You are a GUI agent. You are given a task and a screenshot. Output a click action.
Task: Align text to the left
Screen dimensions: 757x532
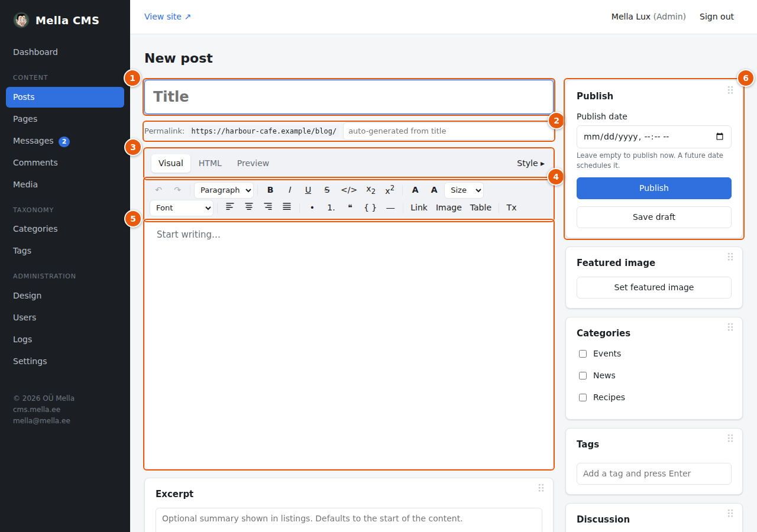230,207
